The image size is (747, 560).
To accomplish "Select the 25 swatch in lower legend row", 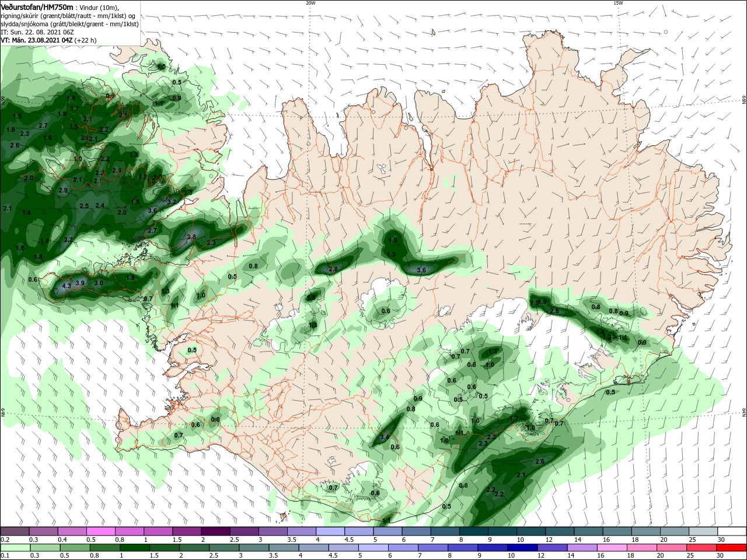I will 701,548.
